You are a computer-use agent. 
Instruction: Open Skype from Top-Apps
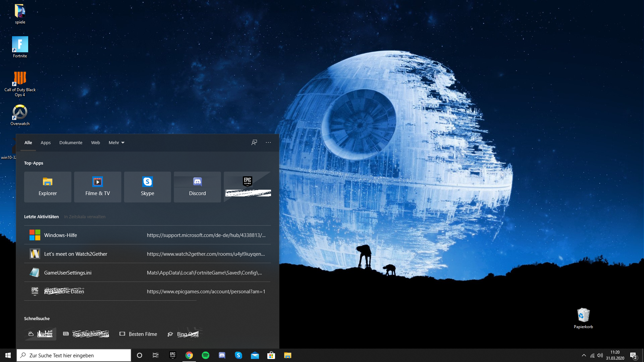click(x=148, y=187)
